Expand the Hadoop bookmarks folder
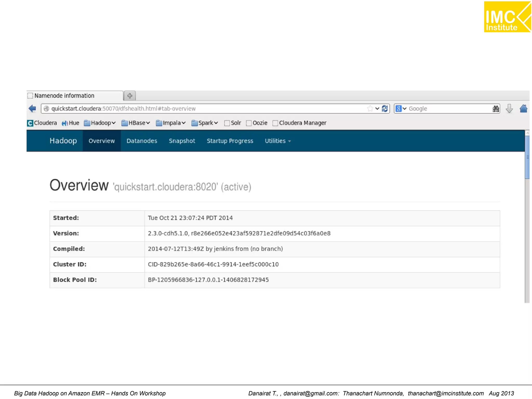The width and height of the screenshot is (532, 399). 100,123
